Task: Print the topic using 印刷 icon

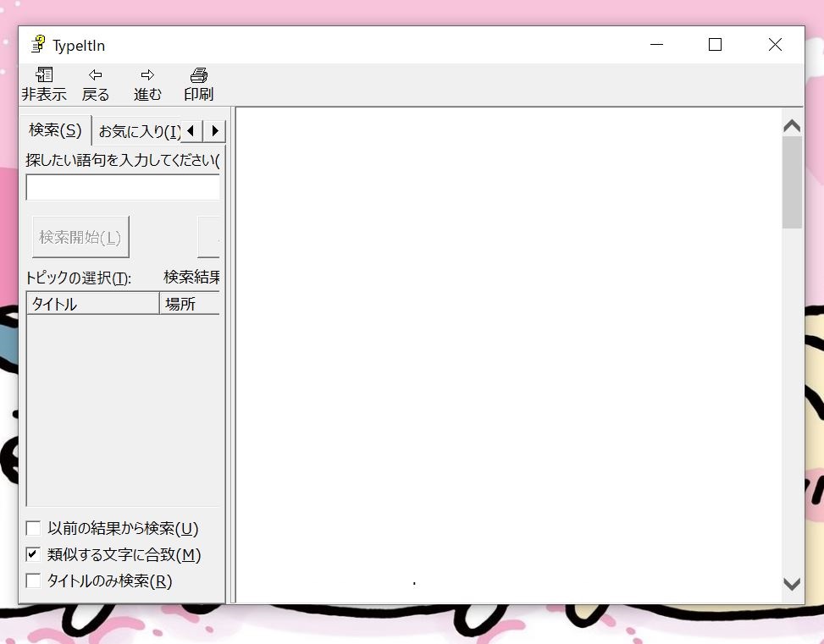Action: pos(199,84)
